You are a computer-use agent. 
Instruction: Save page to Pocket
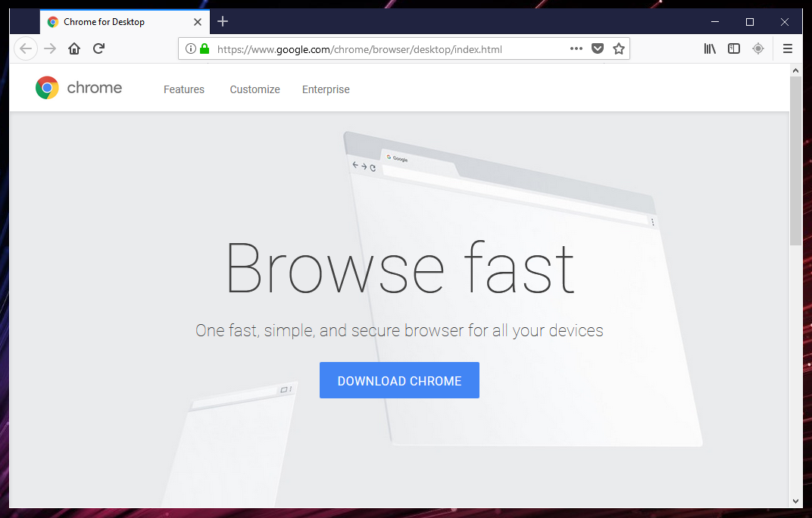click(598, 48)
